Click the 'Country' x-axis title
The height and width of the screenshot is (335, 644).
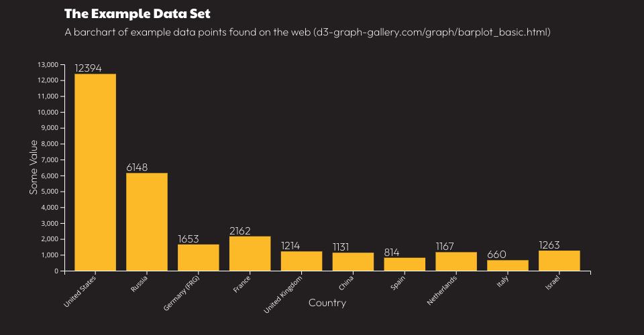coord(327,303)
